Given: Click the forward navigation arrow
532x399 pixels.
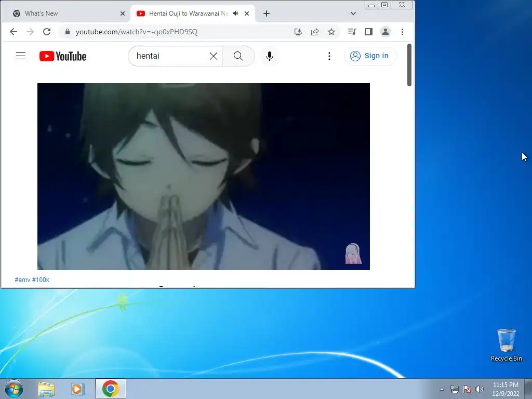Looking at the screenshot, I should coord(30,32).
